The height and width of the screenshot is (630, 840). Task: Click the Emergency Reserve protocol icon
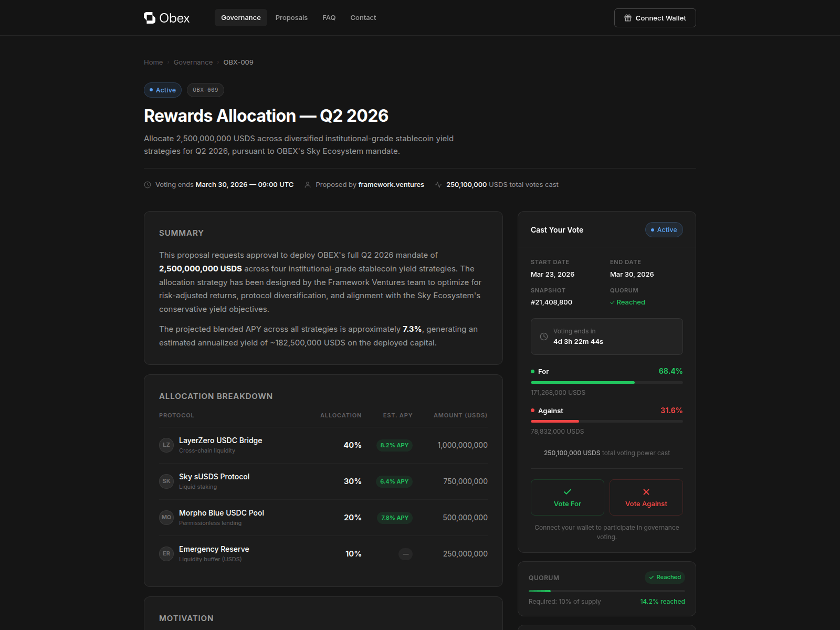[166, 553]
